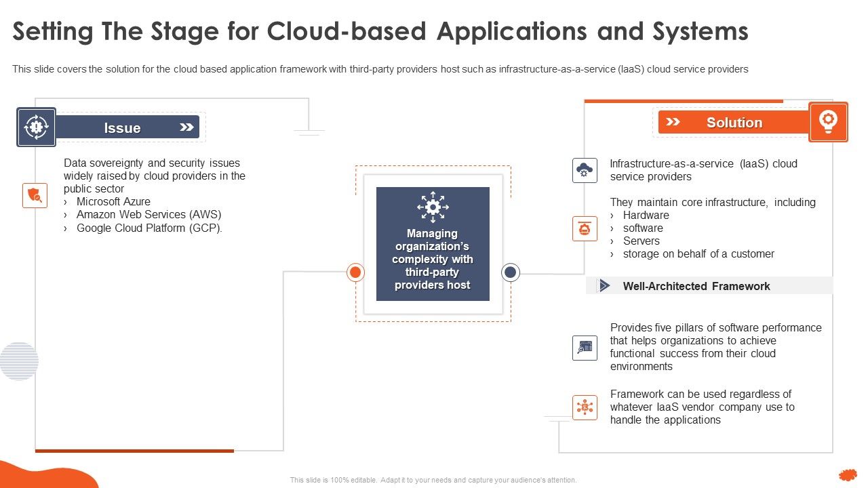Click the orange splash logo in bottom corner
The width and height of the screenshot is (868, 488).
pyautogui.click(x=848, y=475)
